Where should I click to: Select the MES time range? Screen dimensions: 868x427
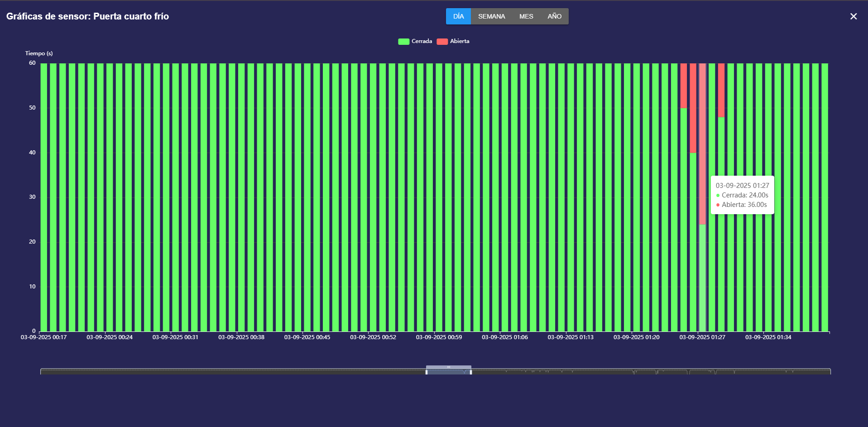pos(526,16)
